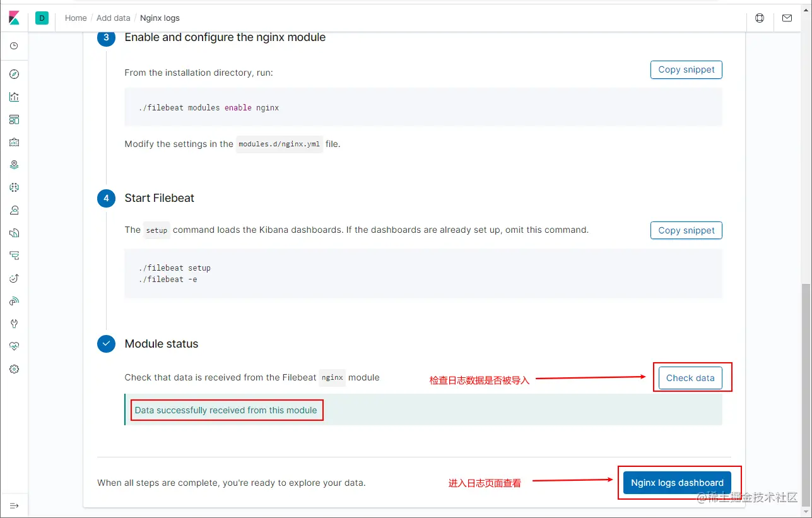Click the filebeat modules enable nginx code
812x518 pixels.
209,107
